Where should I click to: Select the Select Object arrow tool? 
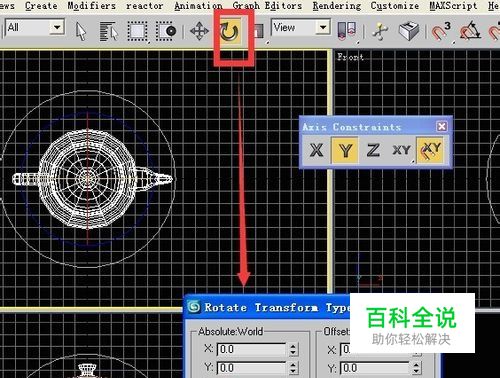tap(81, 31)
